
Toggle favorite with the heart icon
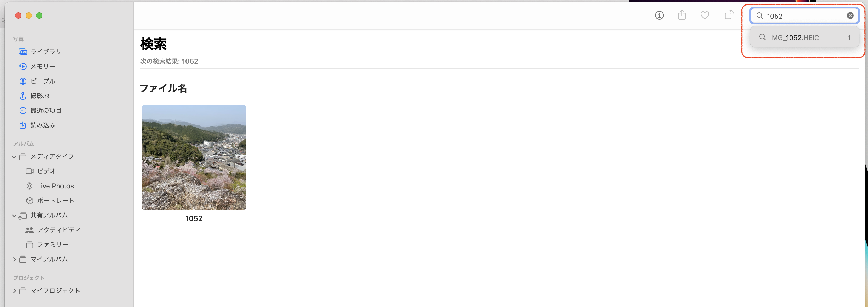tap(704, 15)
